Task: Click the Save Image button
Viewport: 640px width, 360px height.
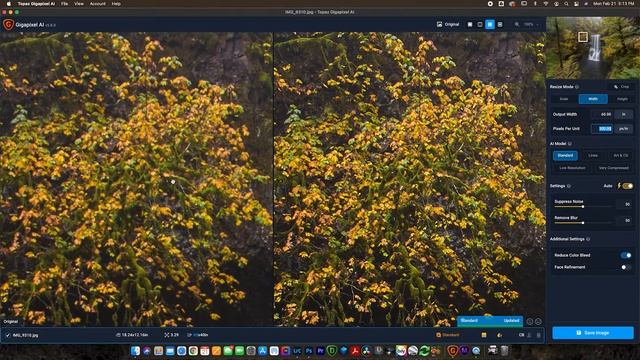Action: [x=593, y=333]
